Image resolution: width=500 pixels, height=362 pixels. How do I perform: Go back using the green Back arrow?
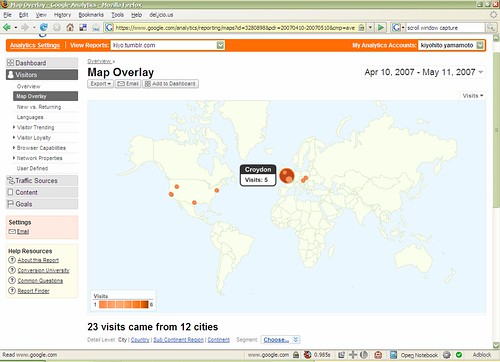[7, 27]
